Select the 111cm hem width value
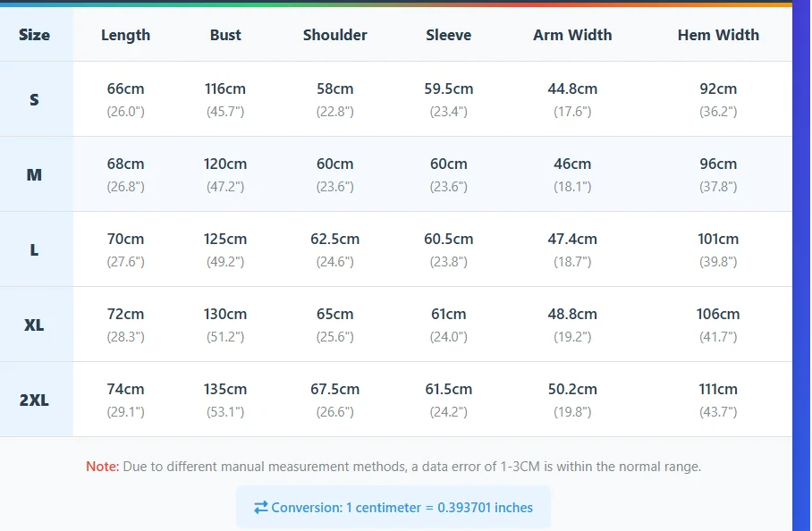The width and height of the screenshot is (812, 531). click(718, 390)
